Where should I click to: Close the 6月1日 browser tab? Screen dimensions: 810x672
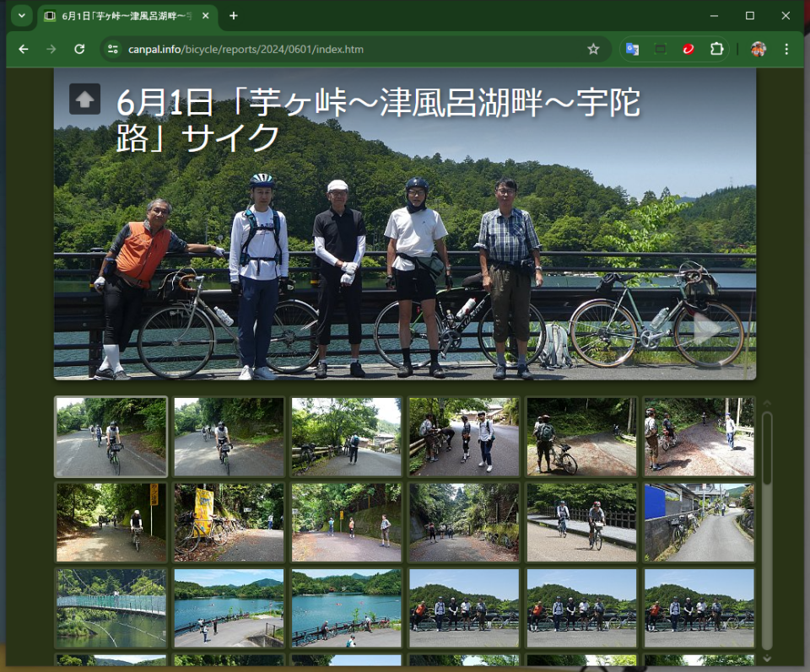[x=206, y=16]
